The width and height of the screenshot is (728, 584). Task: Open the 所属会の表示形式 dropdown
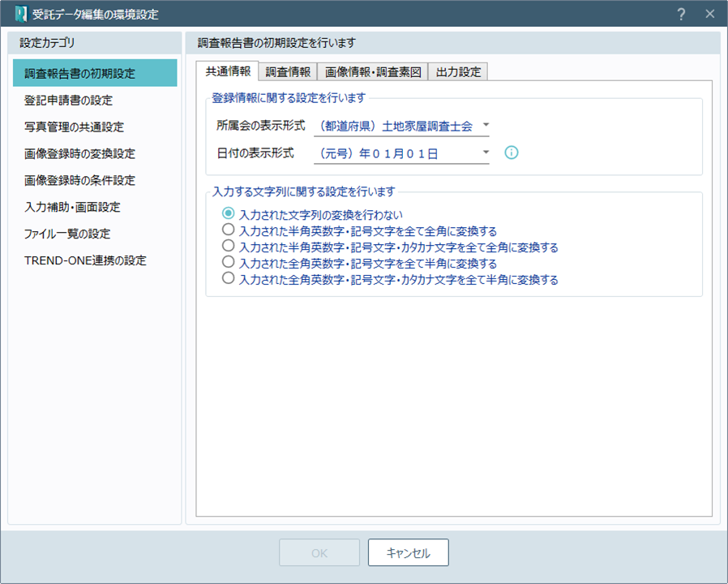click(x=401, y=126)
